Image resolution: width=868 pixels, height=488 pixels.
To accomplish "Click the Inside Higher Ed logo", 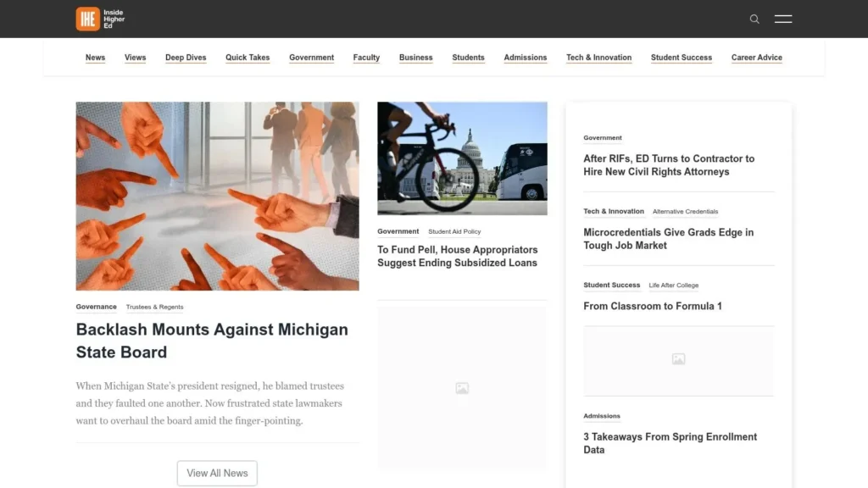I will coord(100,19).
